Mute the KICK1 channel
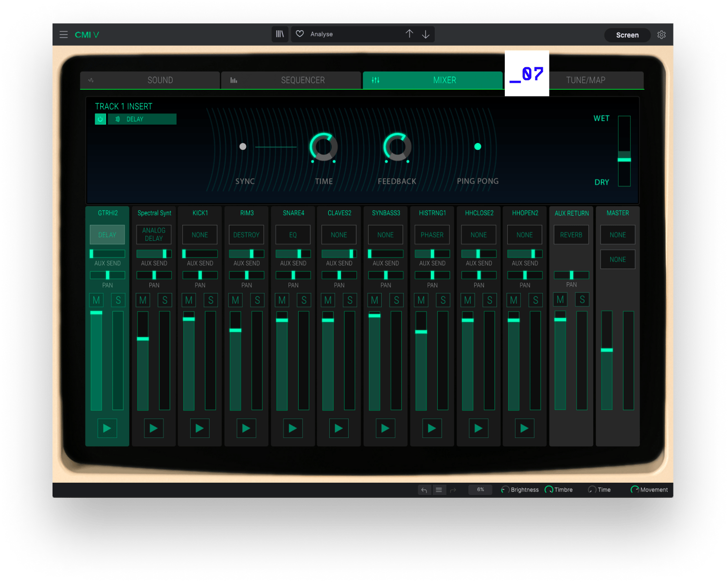The height and width of the screenshot is (582, 728). pos(189,300)
